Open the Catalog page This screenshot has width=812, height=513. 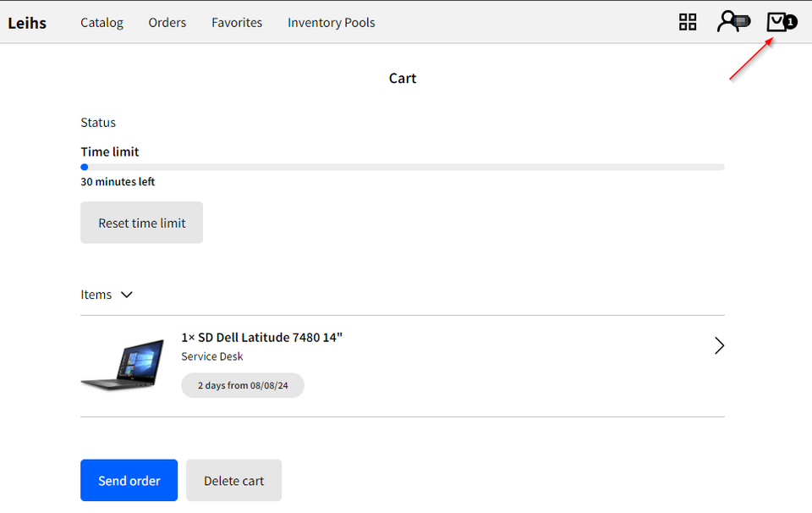[x=101, y=23]
